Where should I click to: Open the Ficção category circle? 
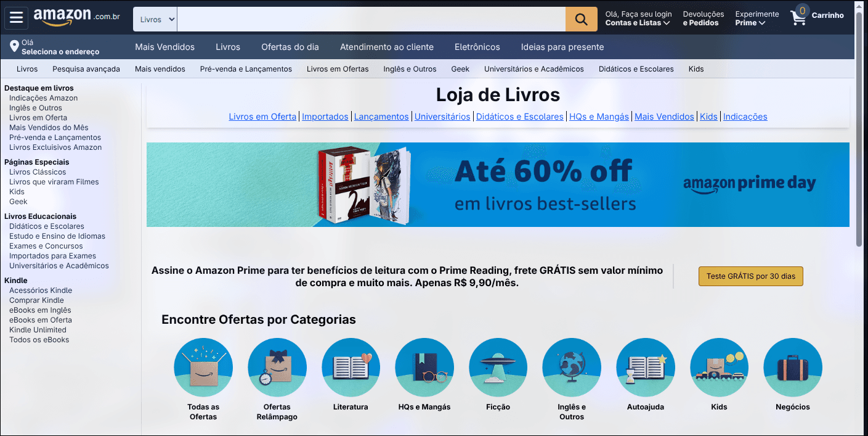tap(498, 368)
